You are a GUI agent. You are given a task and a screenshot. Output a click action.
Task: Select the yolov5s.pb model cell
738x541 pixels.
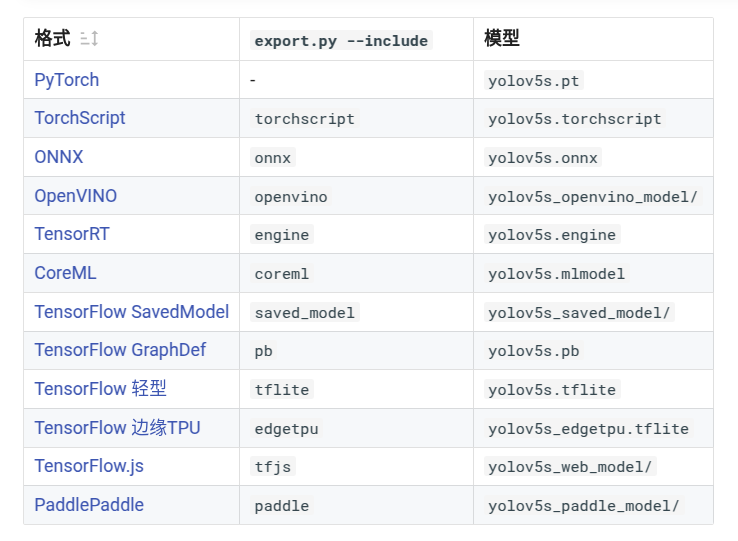tap(534, 351)
